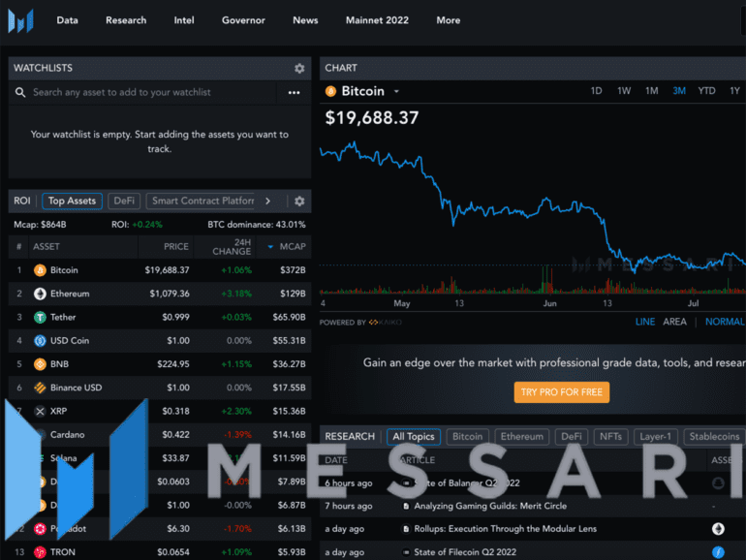
Task: Click the Ethereum coin icon in asset table
Action: point(40,294)
